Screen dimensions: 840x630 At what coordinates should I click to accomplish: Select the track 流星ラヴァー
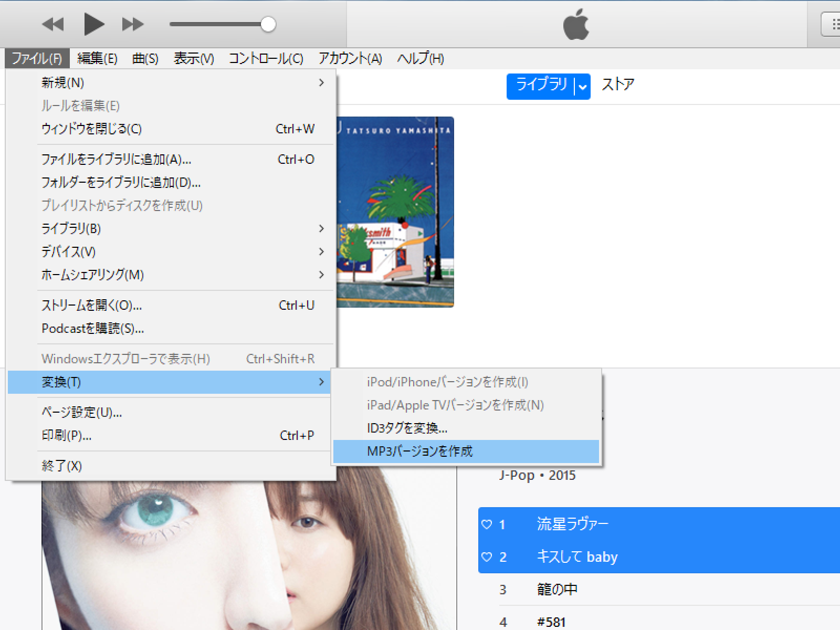click(x=659, y=524)
